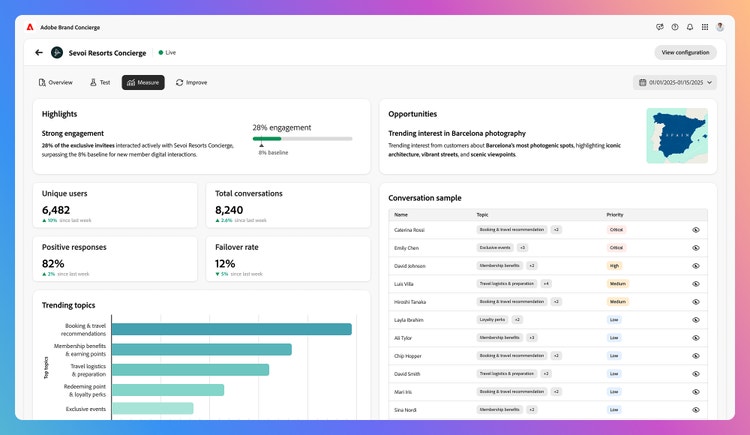Open the feedback chat icon in header
Image resolution: width=750 pixels, height=435 pixels.
pos(660,27)
